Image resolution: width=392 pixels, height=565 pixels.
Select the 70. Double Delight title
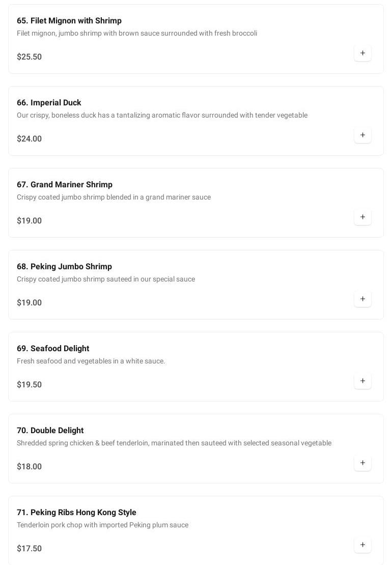[50, 431]
